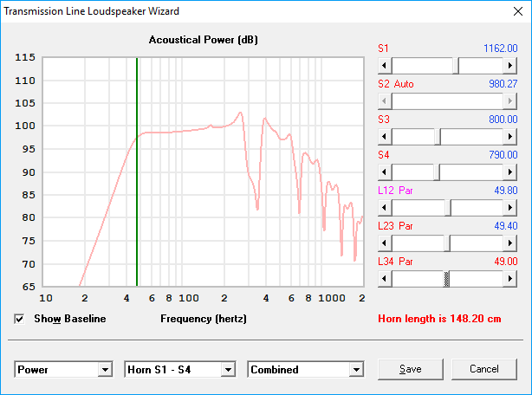Screen dimensions: 532x395
Task: Click the L34 Par label
Action: 395,262
